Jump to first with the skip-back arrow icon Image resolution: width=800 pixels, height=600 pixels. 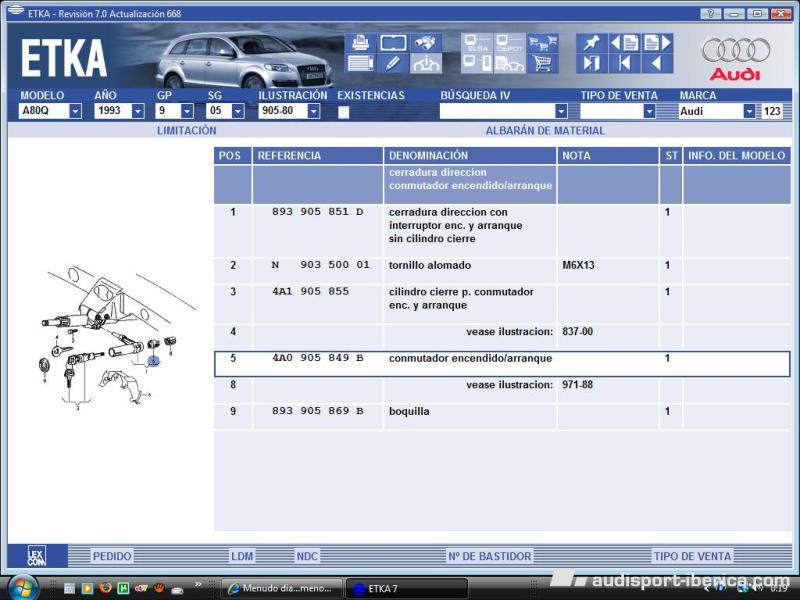pos(624,64)
